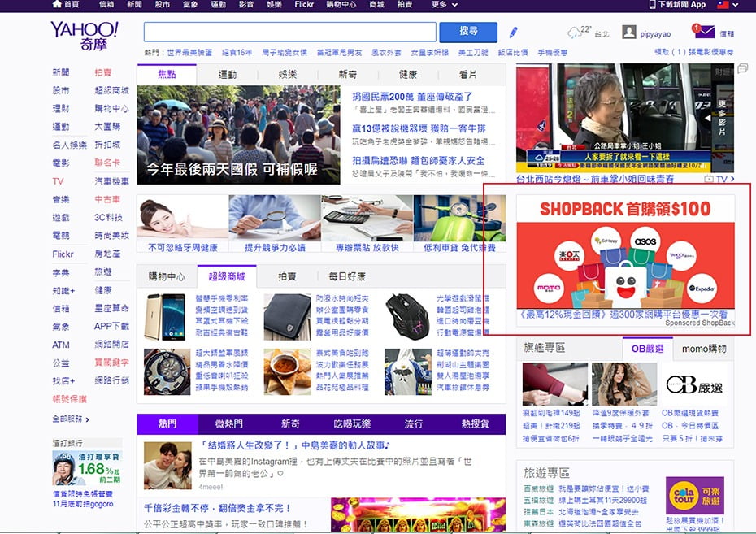Open the mail envelope with unread badge
The image size is (756, 534).
click(x=705, y=32)
